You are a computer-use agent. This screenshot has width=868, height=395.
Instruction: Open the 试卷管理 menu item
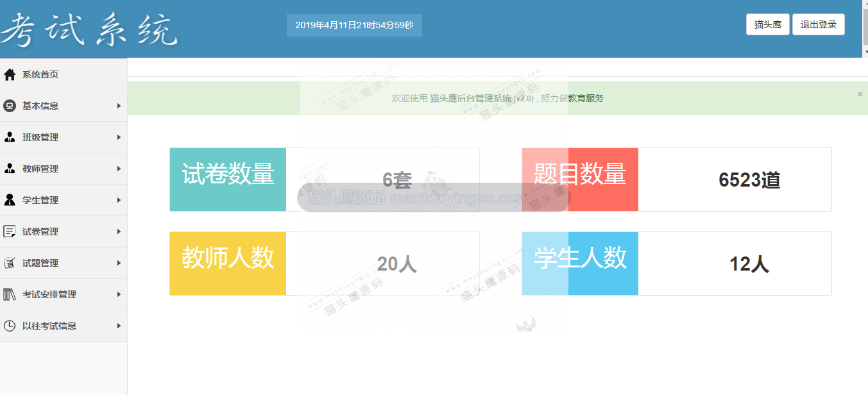click(x=64, y=231)
